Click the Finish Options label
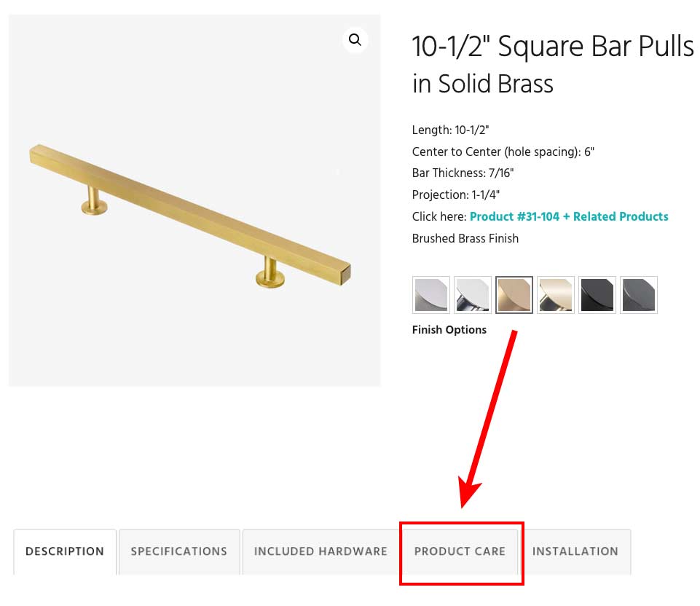The image size is (700, 606). pyautogui.click(x=449, y=329)
